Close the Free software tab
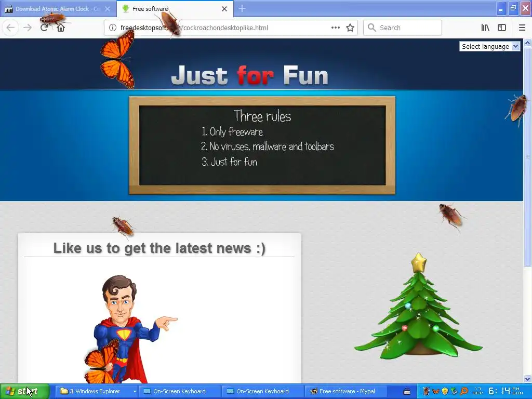 [x=224, y=9]
